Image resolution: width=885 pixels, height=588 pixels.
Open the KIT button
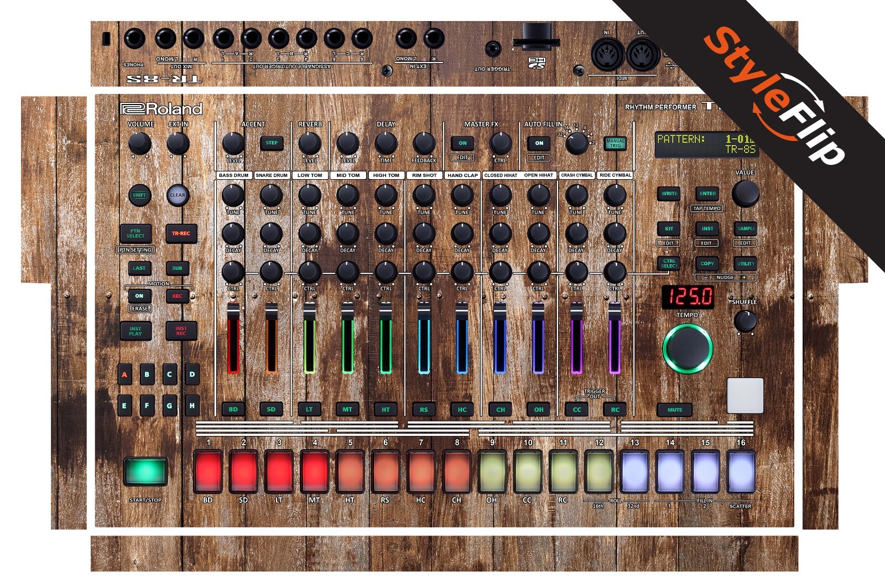point(669,228)
